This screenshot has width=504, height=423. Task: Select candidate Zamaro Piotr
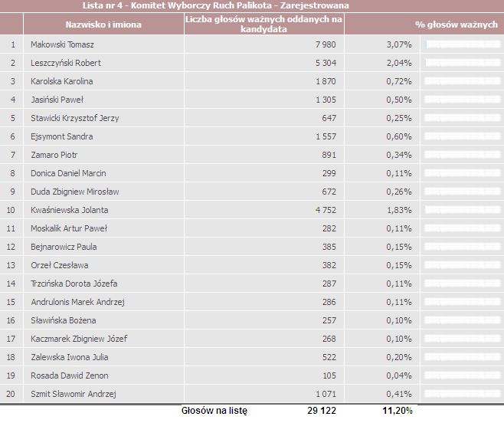(54, 155)
